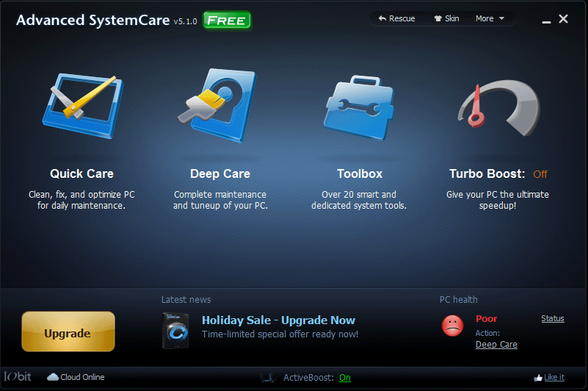Click the 'Poor' health rating text
This screenshot has height=391, width=588.
coord(486,318)
